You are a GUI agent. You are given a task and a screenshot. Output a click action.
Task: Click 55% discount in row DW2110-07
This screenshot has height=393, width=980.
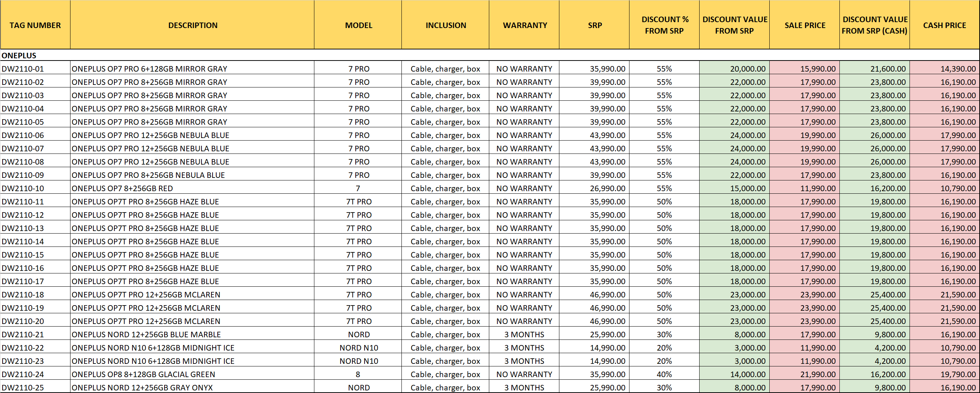(664, 148)
